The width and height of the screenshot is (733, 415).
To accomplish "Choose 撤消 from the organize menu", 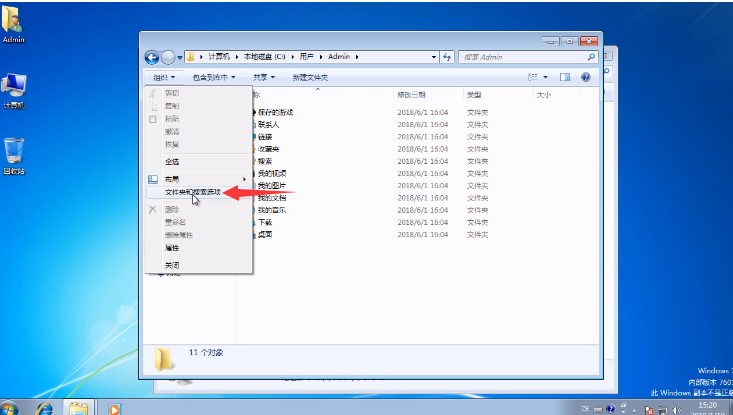I will tap(199, 131).
